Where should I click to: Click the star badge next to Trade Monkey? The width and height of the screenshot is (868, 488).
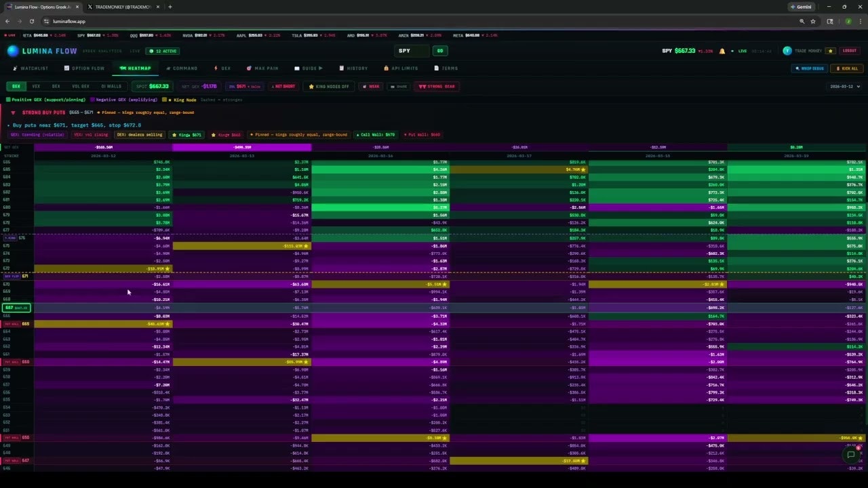click(x=830, y=51)
